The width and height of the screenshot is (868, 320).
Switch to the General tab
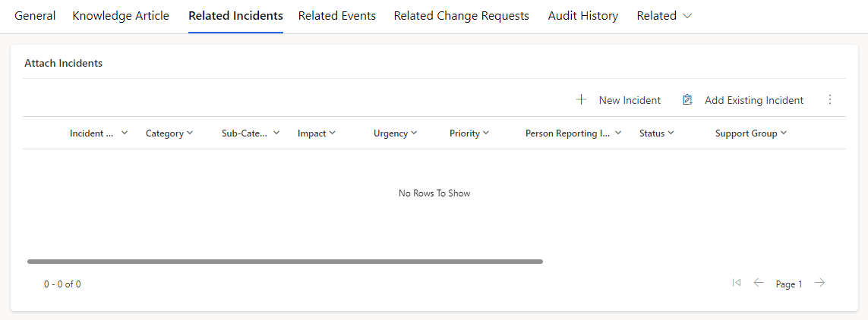pos(35,16)
